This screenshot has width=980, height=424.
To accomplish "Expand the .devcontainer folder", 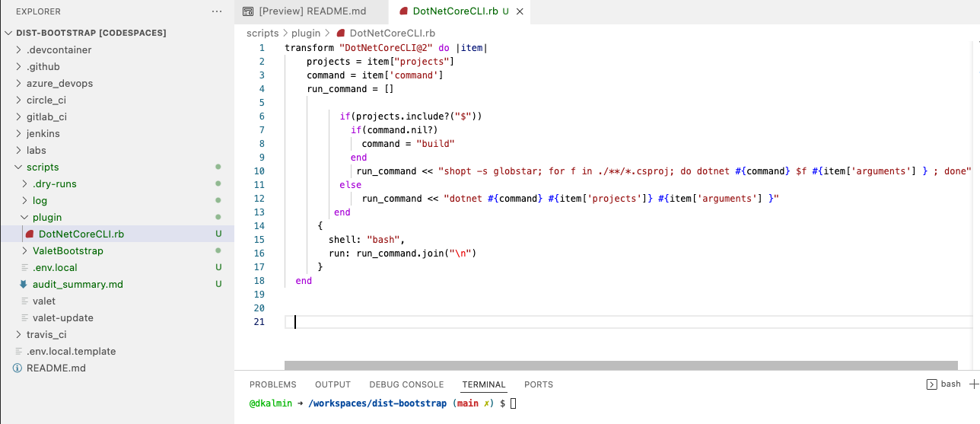I will 19,49.
